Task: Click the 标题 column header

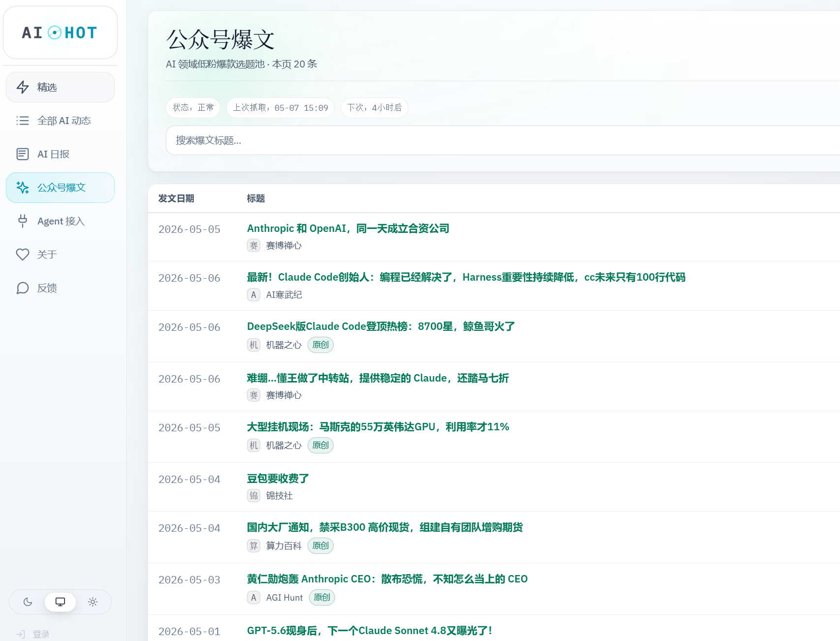Action: (x=256, y=198)
